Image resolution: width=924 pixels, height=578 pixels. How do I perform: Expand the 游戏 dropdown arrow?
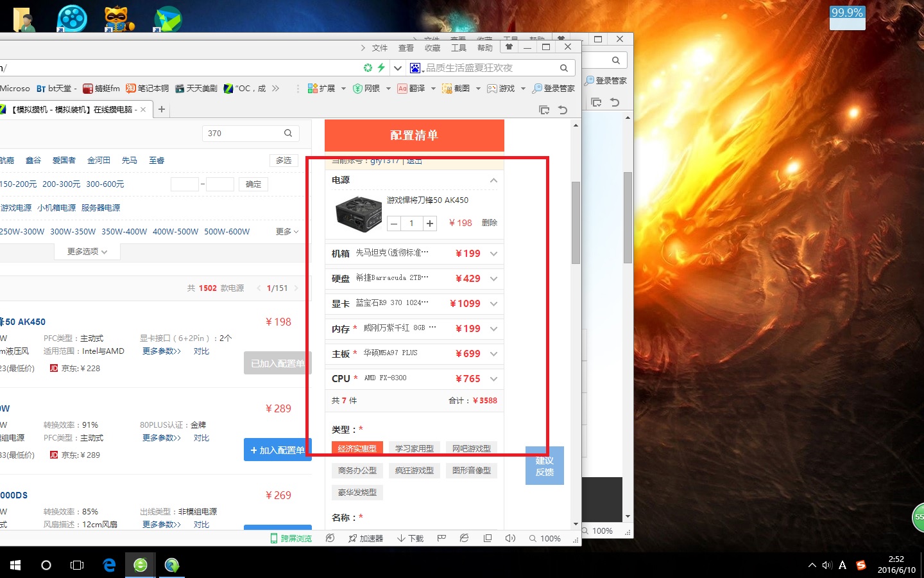click(x=523, y=89)
